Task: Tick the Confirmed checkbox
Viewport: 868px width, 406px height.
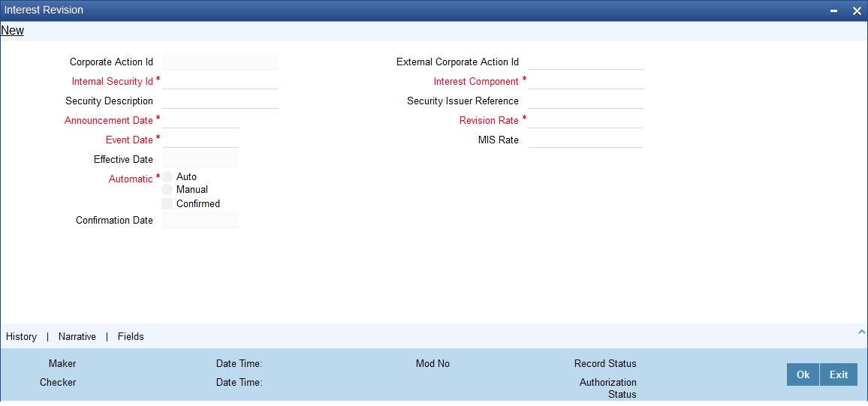Action: point(167,203)
